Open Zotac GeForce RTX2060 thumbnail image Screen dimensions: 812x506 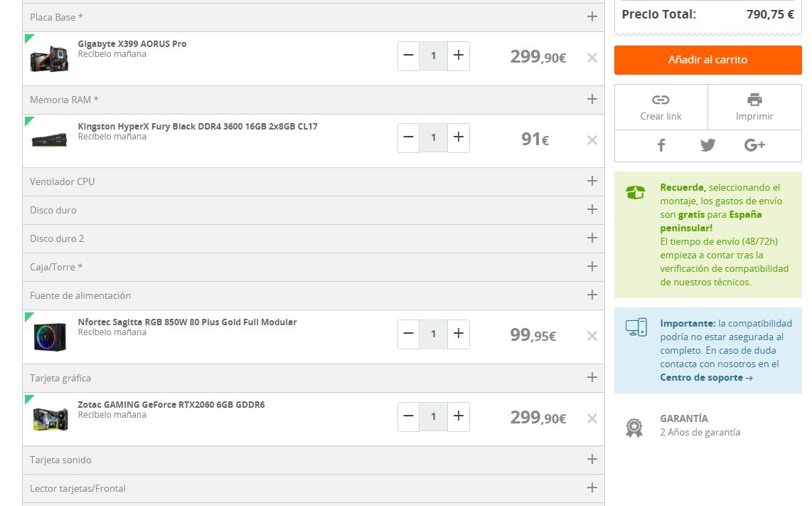click(50, 419)
